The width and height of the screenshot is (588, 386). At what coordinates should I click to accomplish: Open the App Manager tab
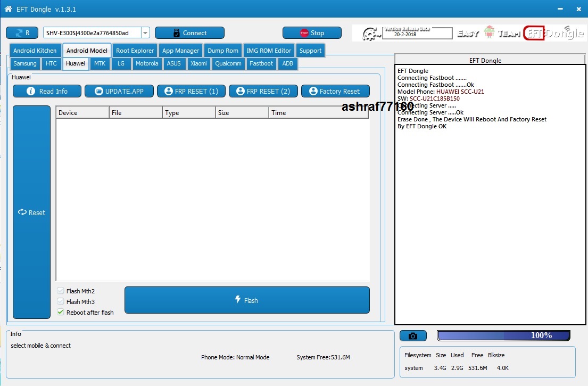click(180, 51)
